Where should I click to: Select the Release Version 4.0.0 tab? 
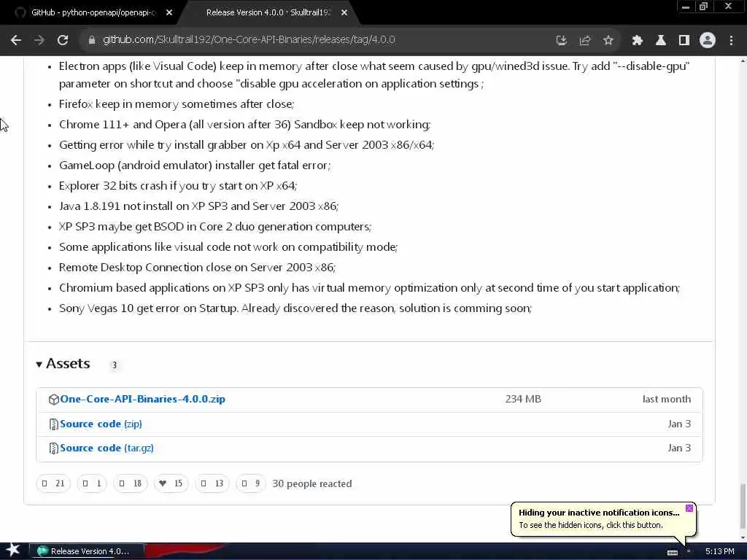tap(269, 12)
